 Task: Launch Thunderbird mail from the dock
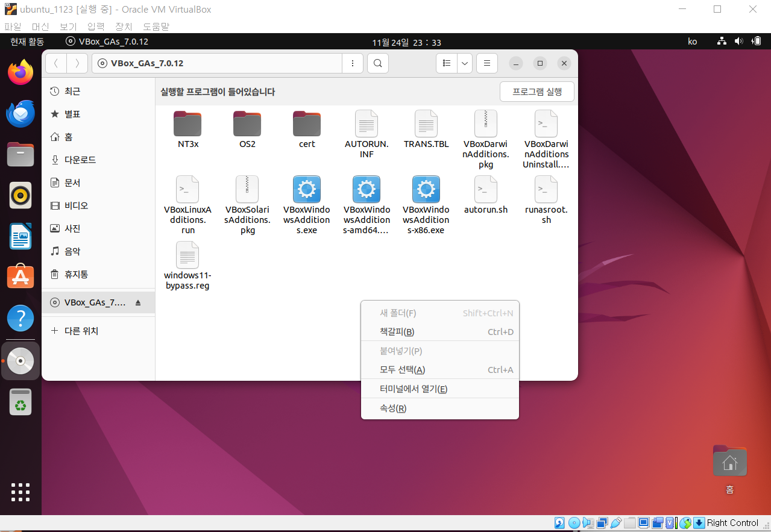20,114
